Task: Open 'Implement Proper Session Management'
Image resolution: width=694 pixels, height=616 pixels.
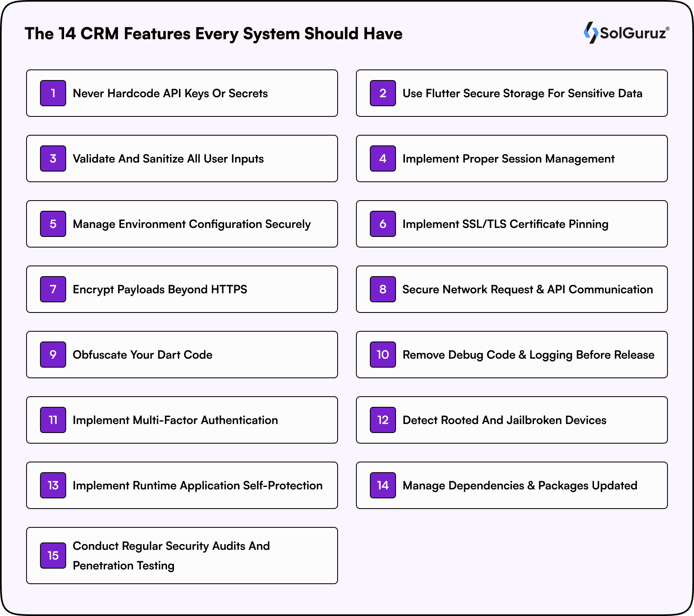Action: point(512,158)
